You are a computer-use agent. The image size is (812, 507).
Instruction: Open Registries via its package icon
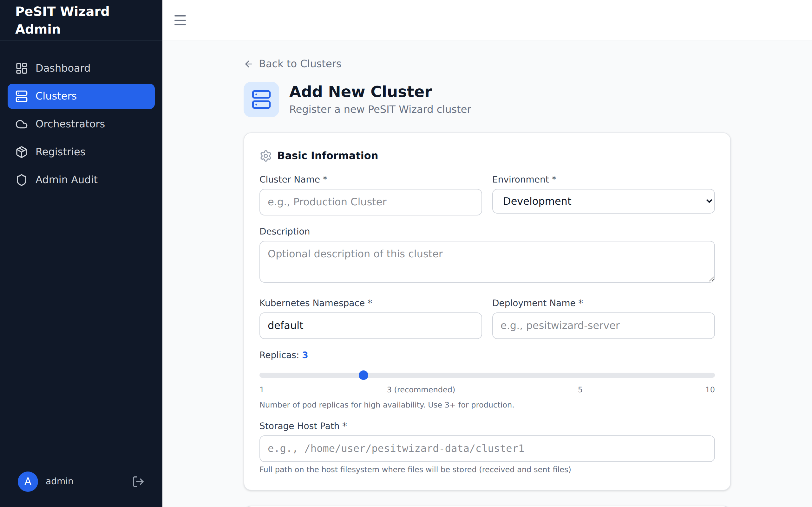coord(21,151)
